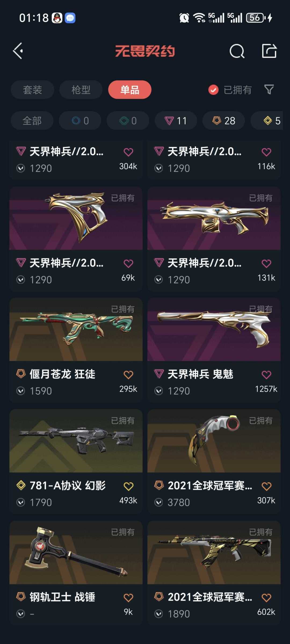This screenshot has height=644, width=290.
Task: Toggle the 已拥有 owned checkbox
Action: coord(213,90)
